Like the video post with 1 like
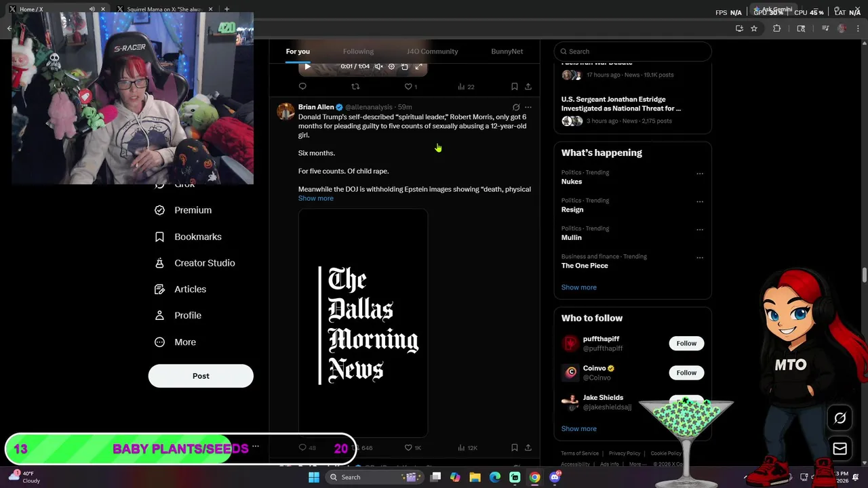The width and height of the screenshot is (868, 488). [x=410, y=87]
